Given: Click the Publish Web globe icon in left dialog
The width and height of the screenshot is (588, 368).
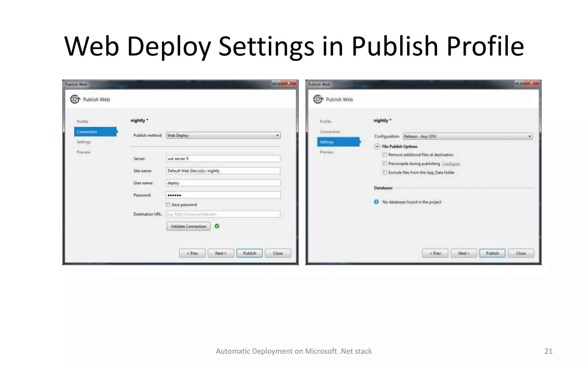Looking at the screenshot, I should (75, 99).
